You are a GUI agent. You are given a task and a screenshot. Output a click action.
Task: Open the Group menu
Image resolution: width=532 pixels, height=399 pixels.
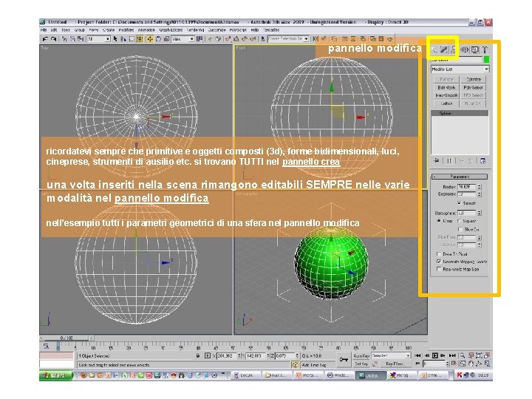coord(79,30)
